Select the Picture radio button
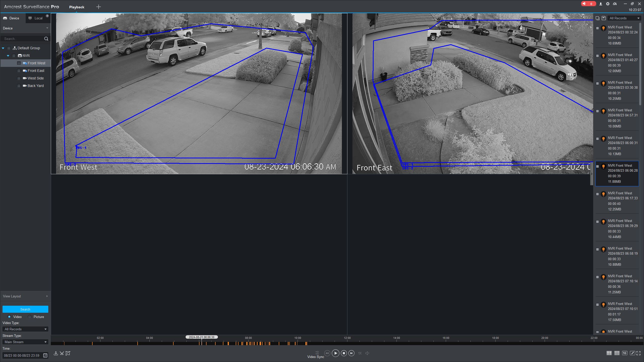Image resolution: width=644 pixels, height=362 pixels. click(30, 317)
